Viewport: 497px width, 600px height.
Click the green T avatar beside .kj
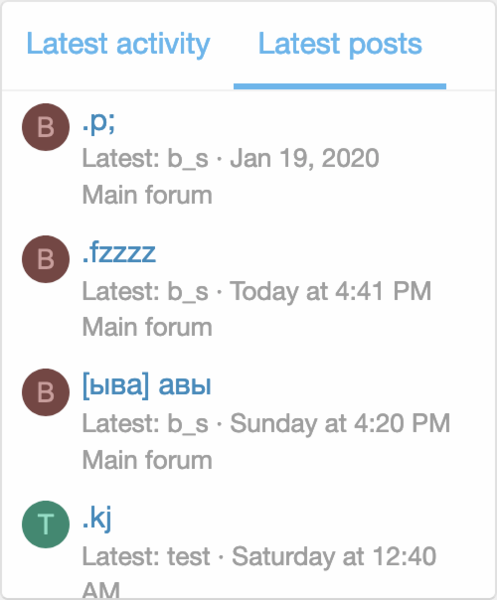(x=46, y=524)
